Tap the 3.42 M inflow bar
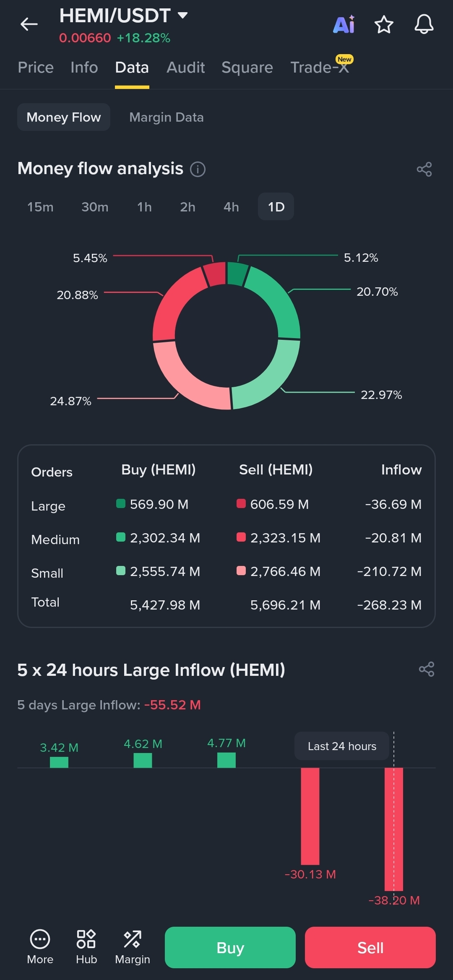This screenshot has height=980, width=453. (59, 762)
